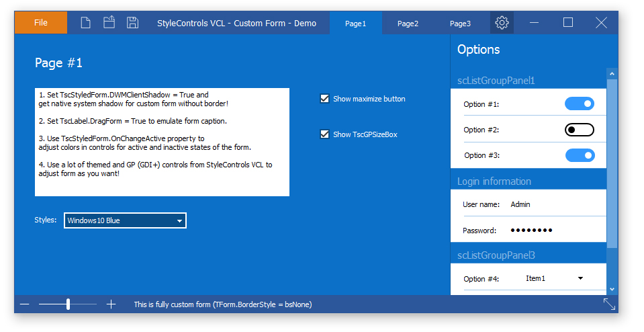Click the plus icon in status bar
Image resolution: width=644 pixels, height=332 pixels.
(111, 304)
